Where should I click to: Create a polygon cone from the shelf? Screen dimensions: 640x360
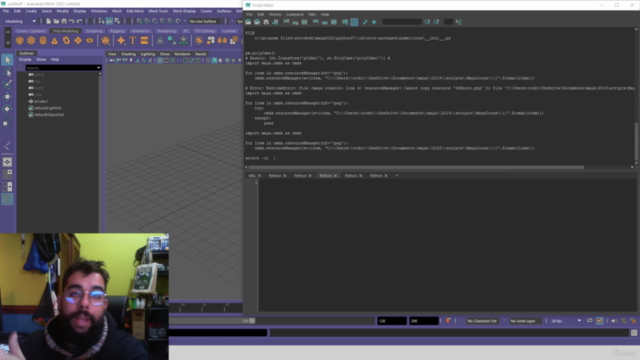[55, 40]
